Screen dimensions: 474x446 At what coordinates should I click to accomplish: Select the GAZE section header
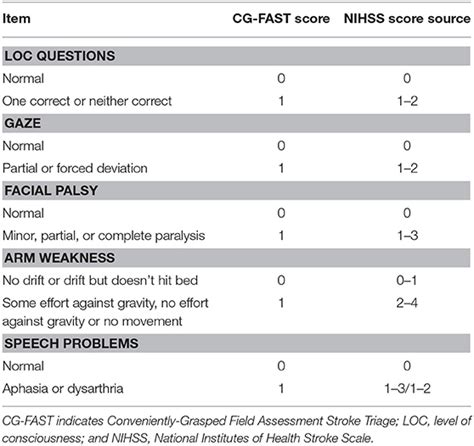tap(236, 123)
